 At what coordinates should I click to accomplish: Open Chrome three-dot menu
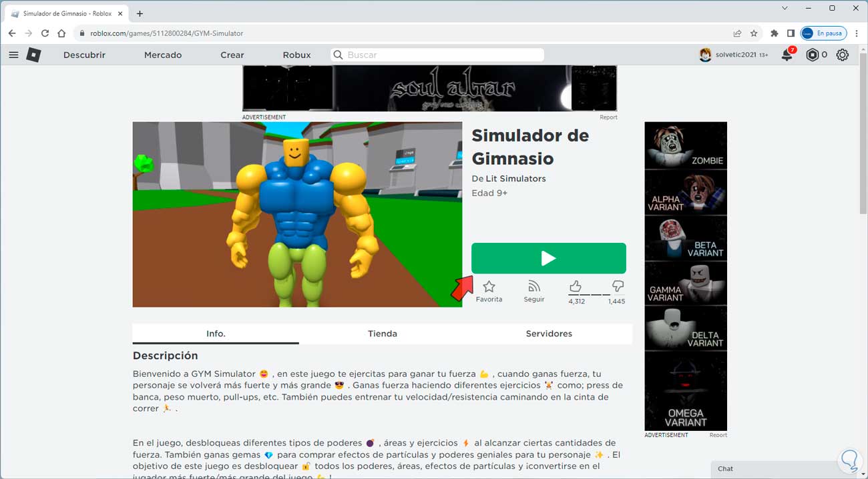(857, 33)
